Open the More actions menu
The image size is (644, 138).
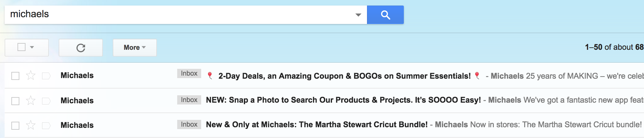tap(135, 48)
